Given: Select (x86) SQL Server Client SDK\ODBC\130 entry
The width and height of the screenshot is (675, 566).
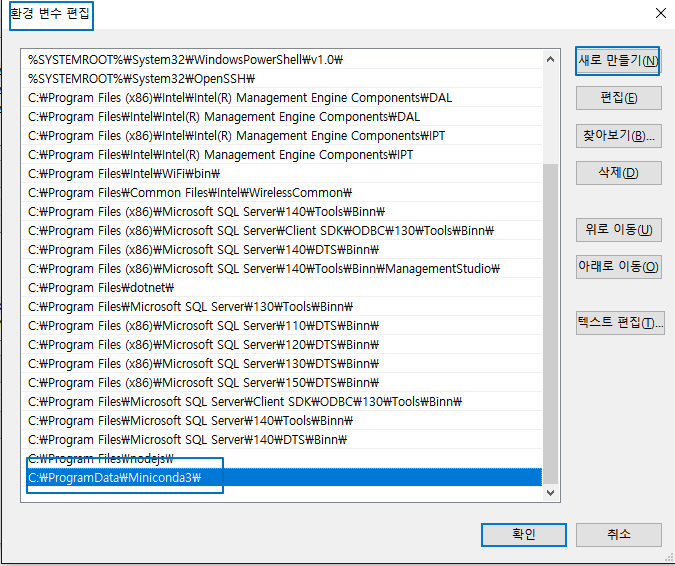Looking at the screenshot, I should coord(282,231).
